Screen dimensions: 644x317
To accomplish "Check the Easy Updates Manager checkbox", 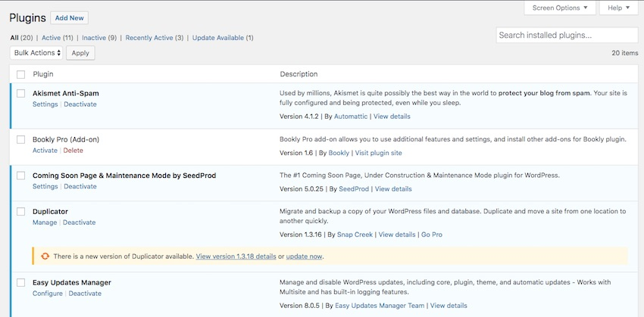I will point(20,282).
